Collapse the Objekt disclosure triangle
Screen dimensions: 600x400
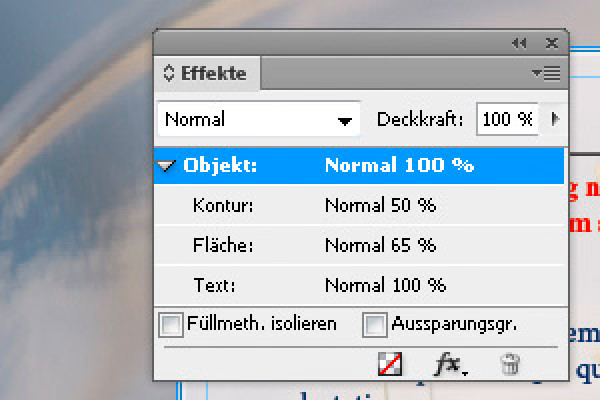click(x=166, y=166)
